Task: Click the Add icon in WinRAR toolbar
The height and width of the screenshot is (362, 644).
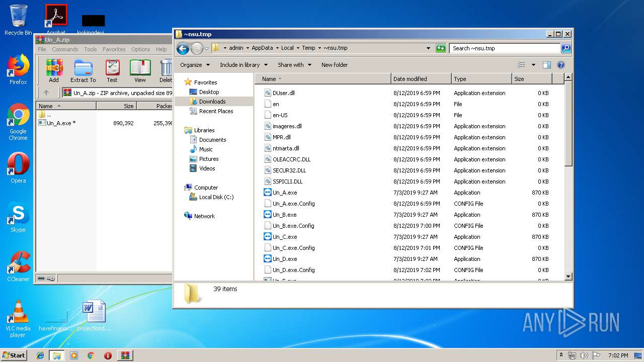Action: pos(54,71)
